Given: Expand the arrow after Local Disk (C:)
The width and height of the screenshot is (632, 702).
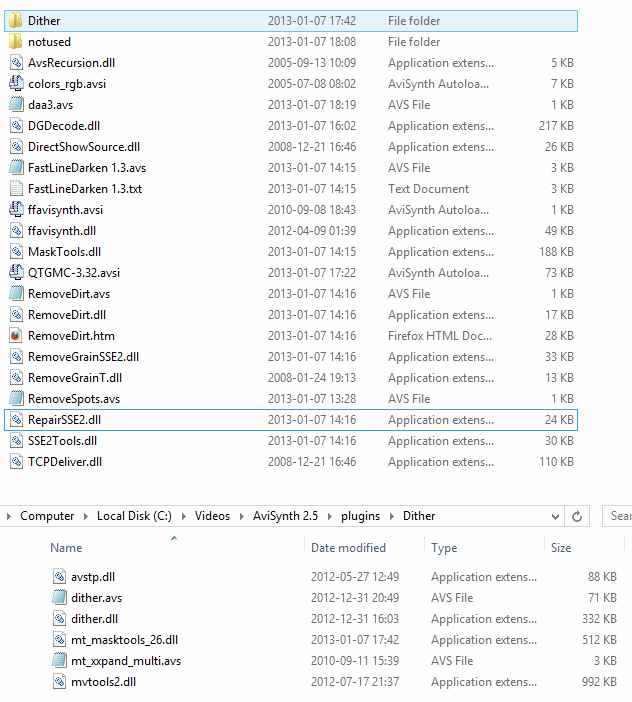Looking at the screenshot, I should 184,516.
